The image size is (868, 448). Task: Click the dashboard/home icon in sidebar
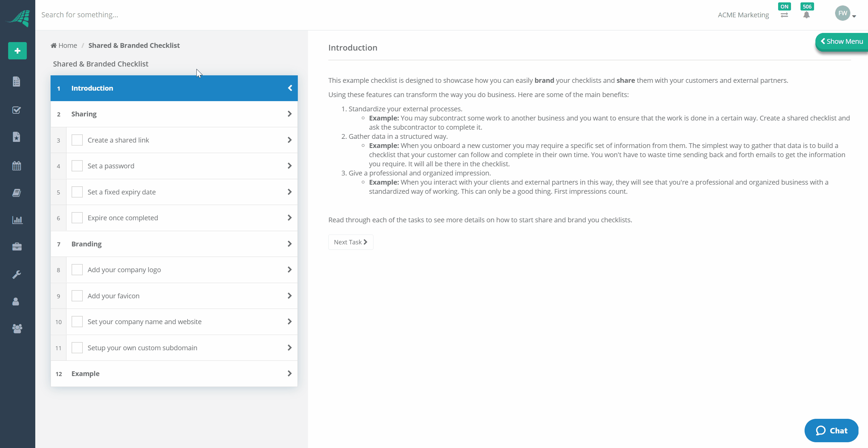(17, 14)
